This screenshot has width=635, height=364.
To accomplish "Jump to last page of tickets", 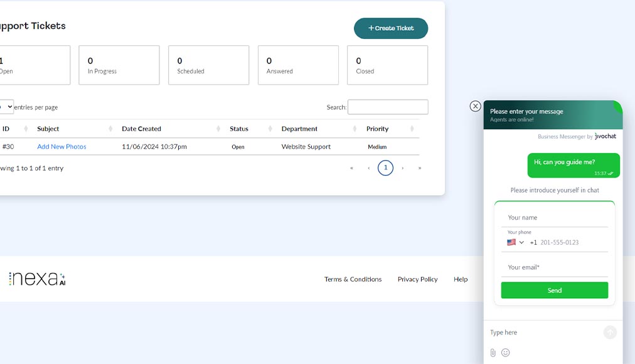I will click(420, 168).
